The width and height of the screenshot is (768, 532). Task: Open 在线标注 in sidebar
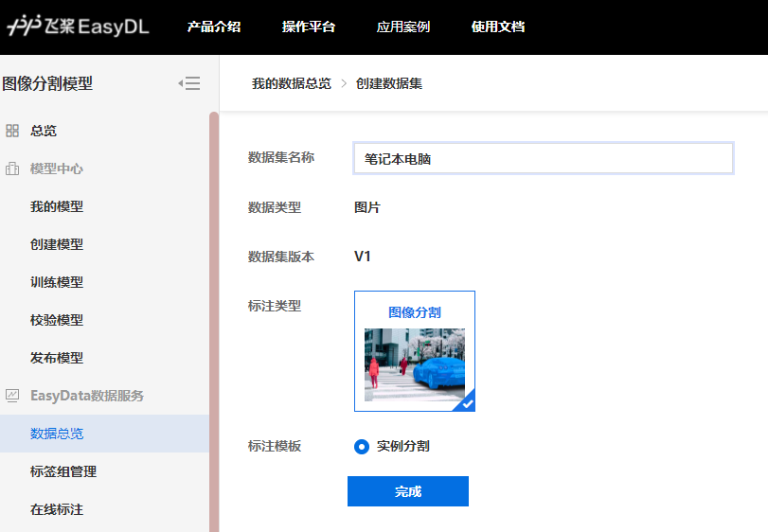coord(57,509)
